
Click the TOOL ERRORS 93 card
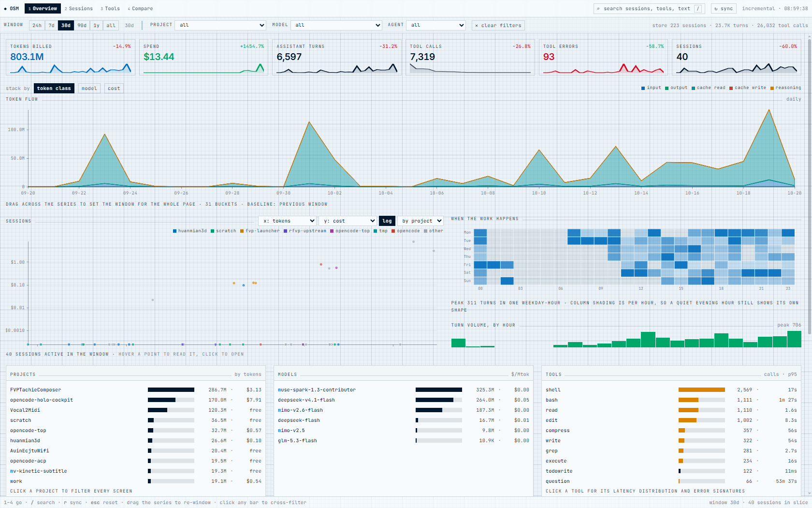click(x=604, y=58)
